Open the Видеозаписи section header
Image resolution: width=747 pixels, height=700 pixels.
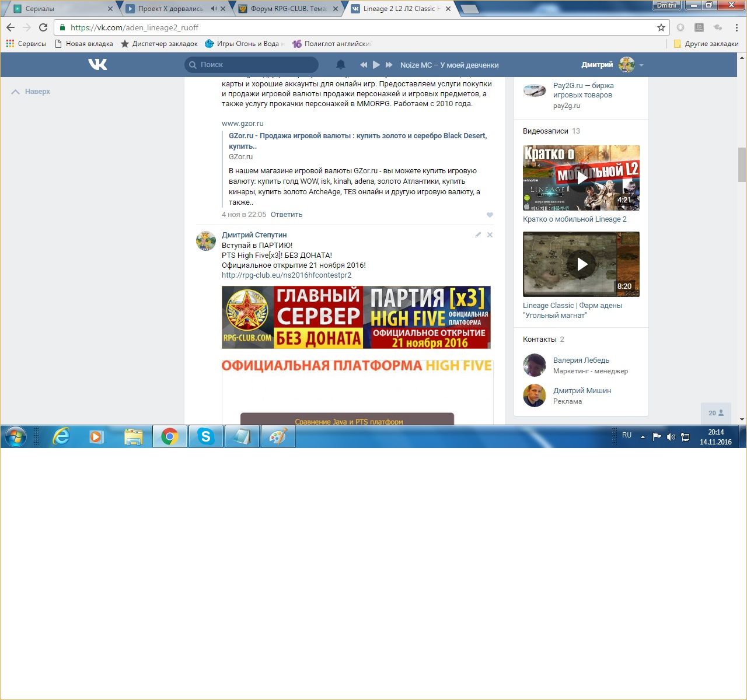pyautogui.click(x=546, y=131)
